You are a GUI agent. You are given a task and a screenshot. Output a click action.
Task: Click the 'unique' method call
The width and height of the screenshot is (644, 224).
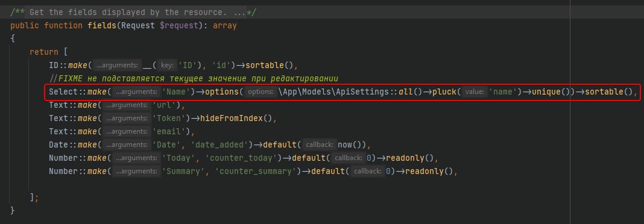click(x=547, y=92)
